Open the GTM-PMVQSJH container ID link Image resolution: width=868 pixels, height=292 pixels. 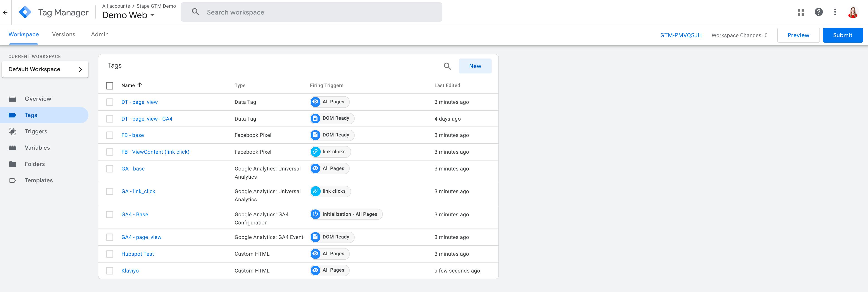click(681, 35)
